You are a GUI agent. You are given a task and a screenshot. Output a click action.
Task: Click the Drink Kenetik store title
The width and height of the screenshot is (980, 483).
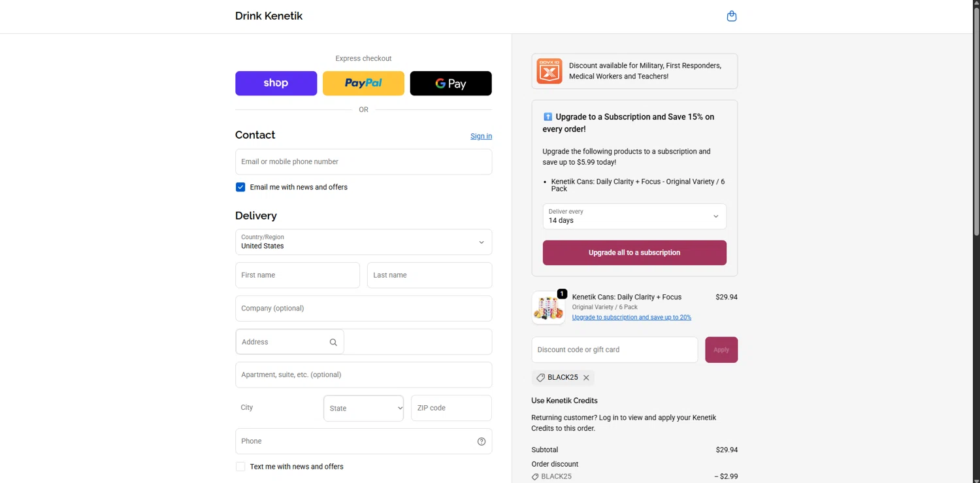269,16
